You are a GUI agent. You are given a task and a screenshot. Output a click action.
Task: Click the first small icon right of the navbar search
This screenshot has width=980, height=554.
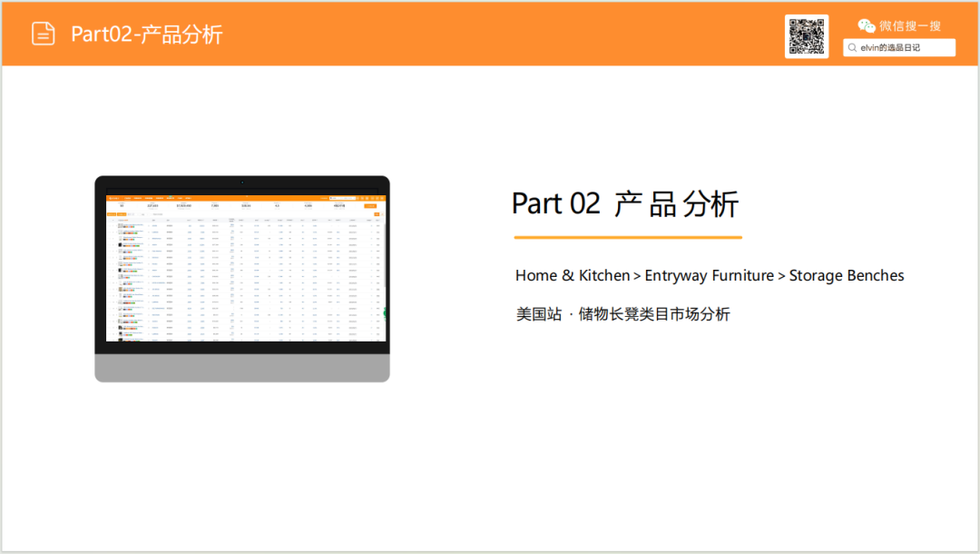point(358,198)
